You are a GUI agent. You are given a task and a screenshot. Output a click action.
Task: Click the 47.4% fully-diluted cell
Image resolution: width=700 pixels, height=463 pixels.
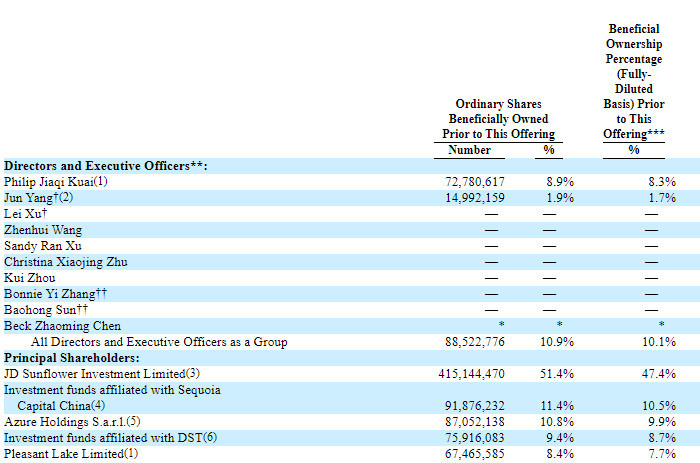tap(658, 374)
